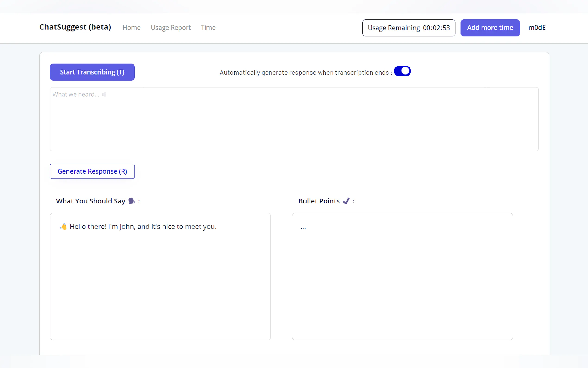588x368 pixels.
Task: Click the Hello there response text
Action: (x=143, y=227)
